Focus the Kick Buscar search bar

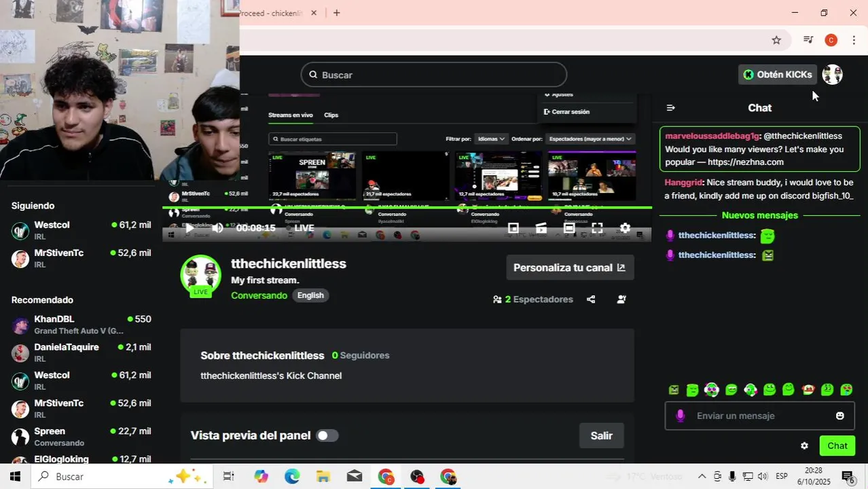pos(434,75)
